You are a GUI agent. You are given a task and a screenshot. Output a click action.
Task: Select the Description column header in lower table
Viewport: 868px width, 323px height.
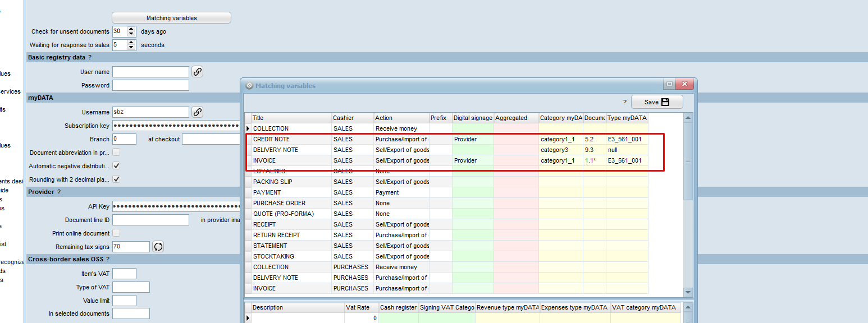tap(298, 307)
